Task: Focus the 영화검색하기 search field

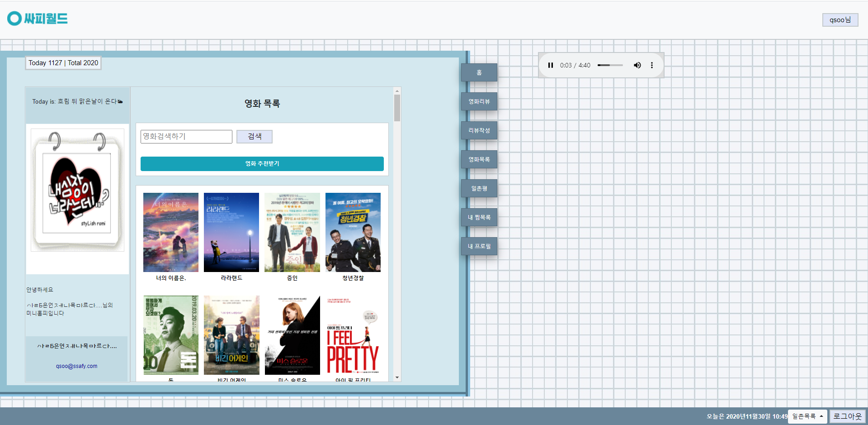Action: [x=186, y=137]
